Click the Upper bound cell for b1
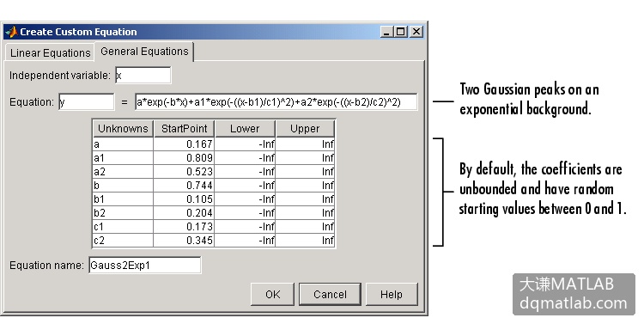This screenshot has width=644, height=324. 305,199
